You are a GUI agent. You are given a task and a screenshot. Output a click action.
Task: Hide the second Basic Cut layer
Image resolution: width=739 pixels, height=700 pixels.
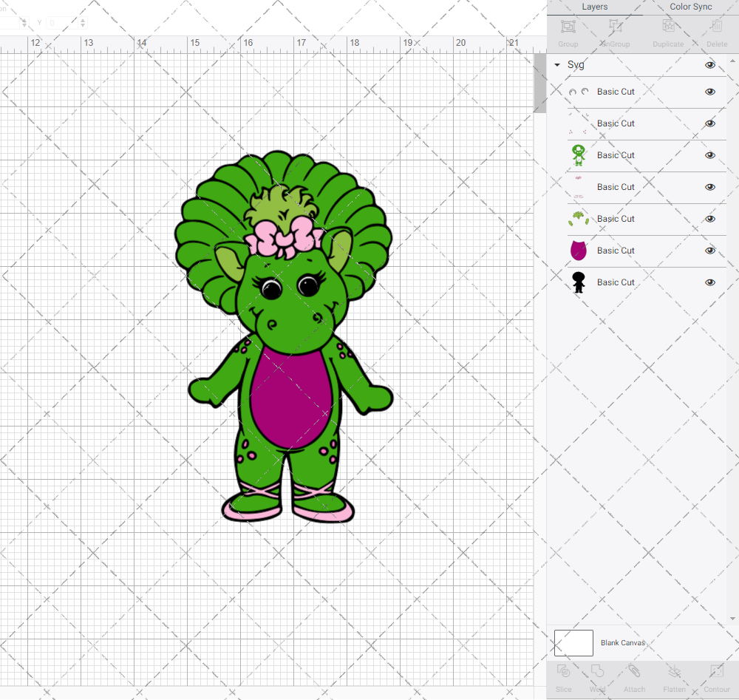[x=710, y=123]
